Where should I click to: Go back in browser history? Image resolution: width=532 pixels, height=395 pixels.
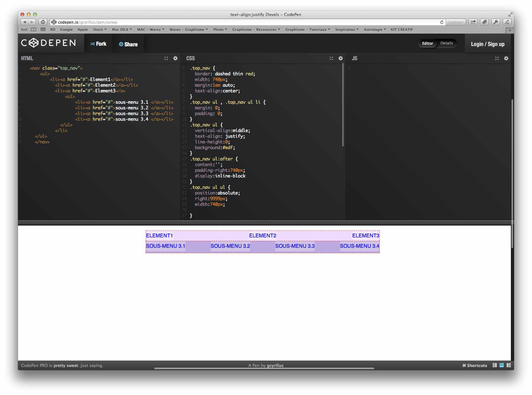coord(25,22)
